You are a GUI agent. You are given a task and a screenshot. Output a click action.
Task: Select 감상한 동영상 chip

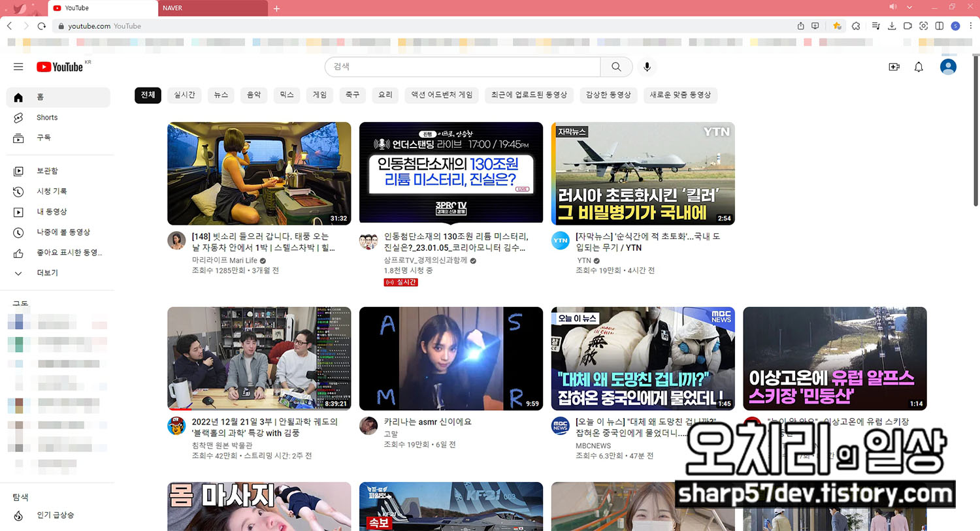[608, 95]
